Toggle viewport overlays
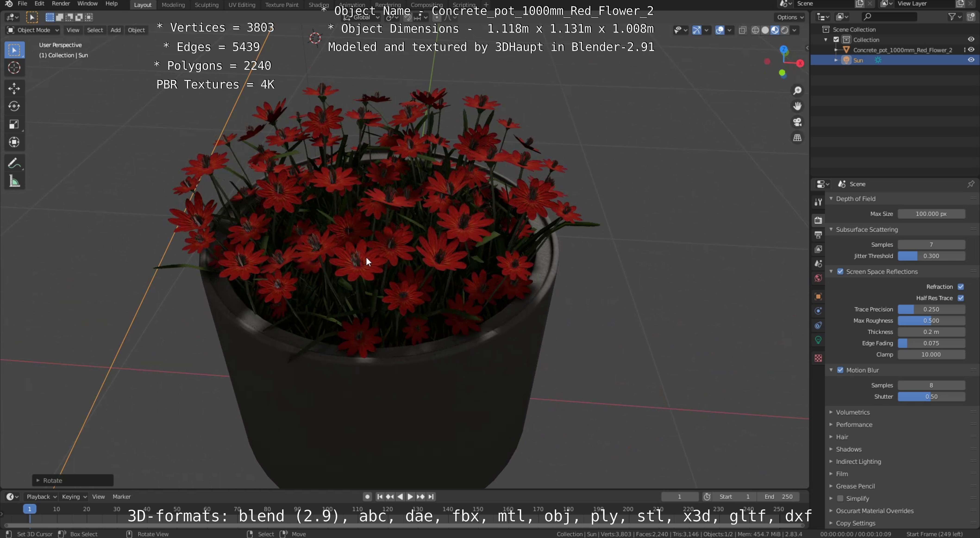The image size is (980, 538). [719, 30]
